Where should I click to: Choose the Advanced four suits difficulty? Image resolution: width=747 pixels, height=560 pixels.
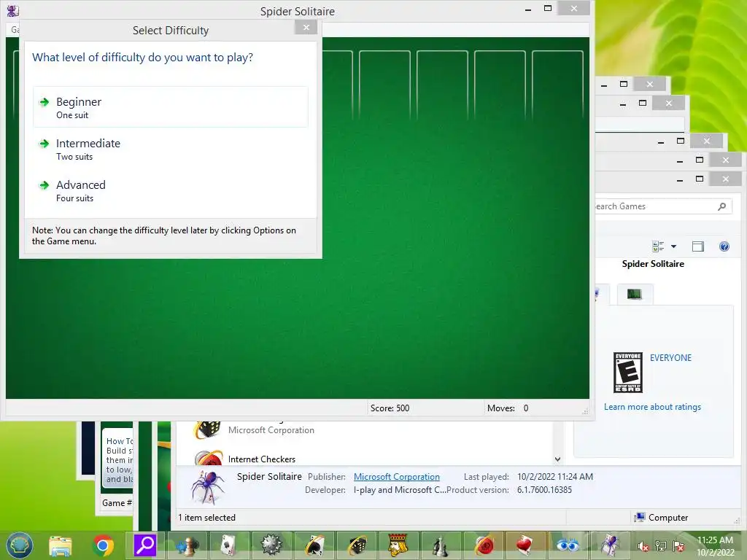[171, 190]
